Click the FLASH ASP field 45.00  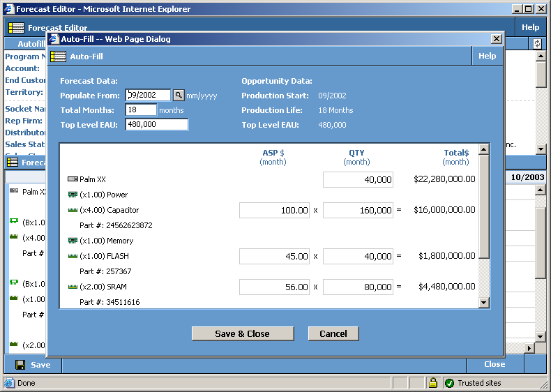[274, 256]
